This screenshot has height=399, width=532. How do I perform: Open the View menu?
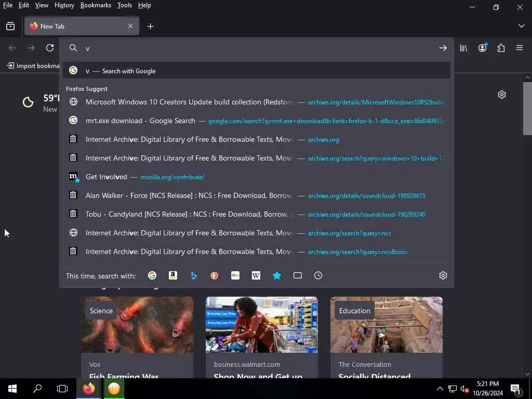42,5
